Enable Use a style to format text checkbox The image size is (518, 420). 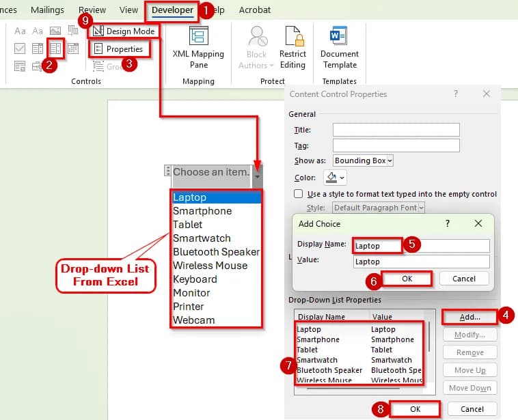click(x=299, y=193)
